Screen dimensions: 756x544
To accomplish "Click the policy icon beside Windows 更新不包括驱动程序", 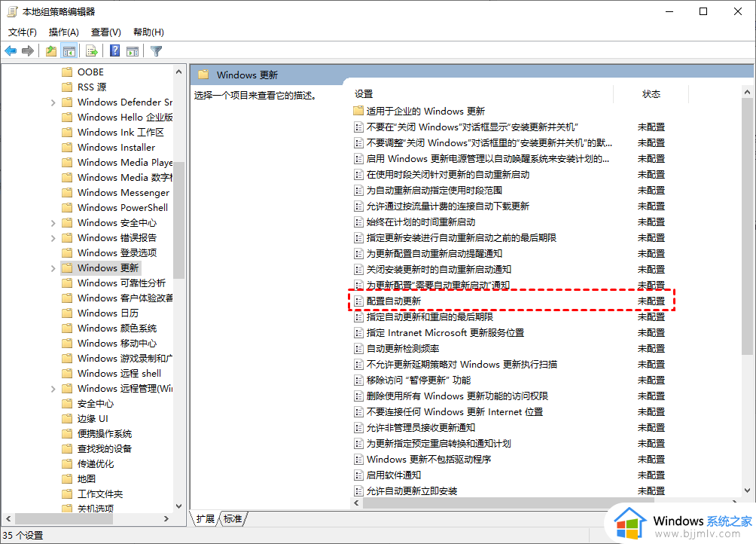I will 358,460.
